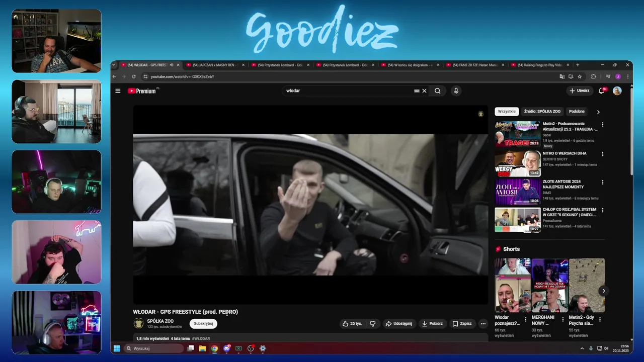Open more actions three-dot menu under video
Screen dimensions: 644x362
(483, 324)
